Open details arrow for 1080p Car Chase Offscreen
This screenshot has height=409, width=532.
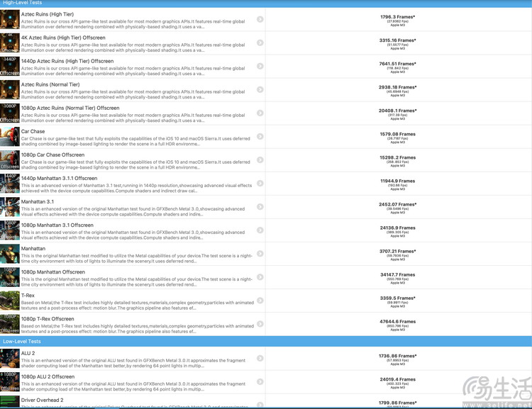coord(260,159)
